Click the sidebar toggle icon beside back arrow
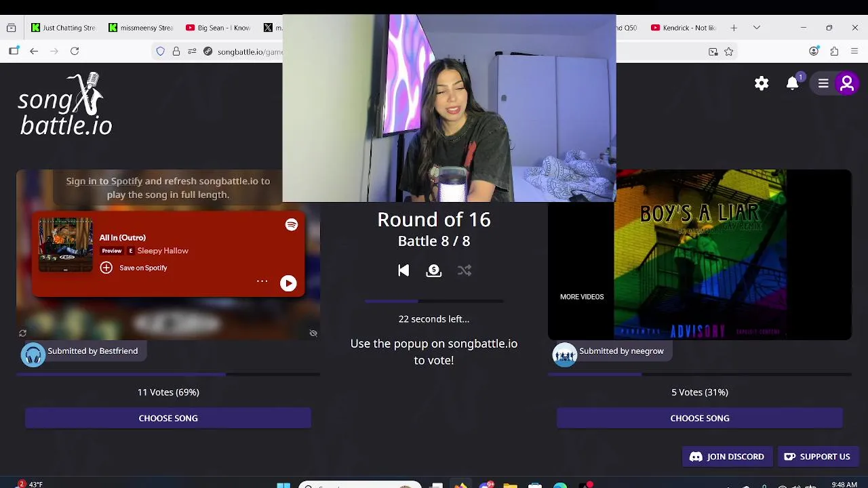 click(14, 52)
